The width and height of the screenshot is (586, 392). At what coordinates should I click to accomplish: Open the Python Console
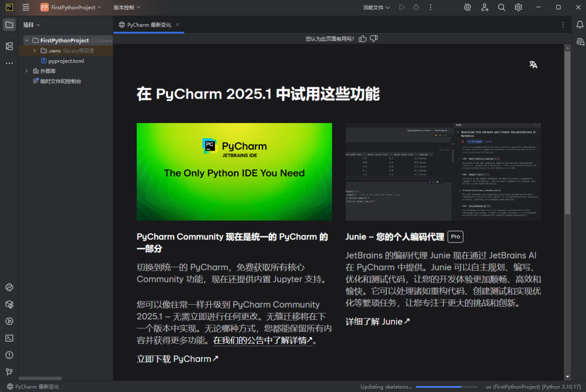pyautogui.click(x=9, y=287)
